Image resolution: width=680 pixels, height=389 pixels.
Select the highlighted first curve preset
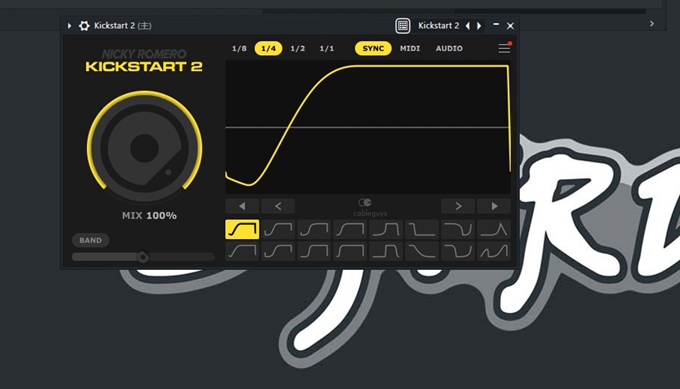(242, 229)
